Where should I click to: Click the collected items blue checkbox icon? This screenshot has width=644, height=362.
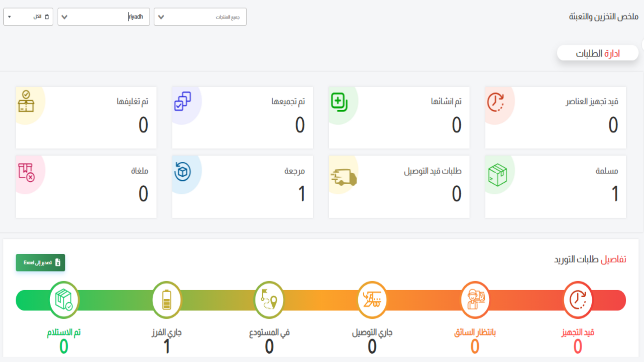click(x=182, y=101)
